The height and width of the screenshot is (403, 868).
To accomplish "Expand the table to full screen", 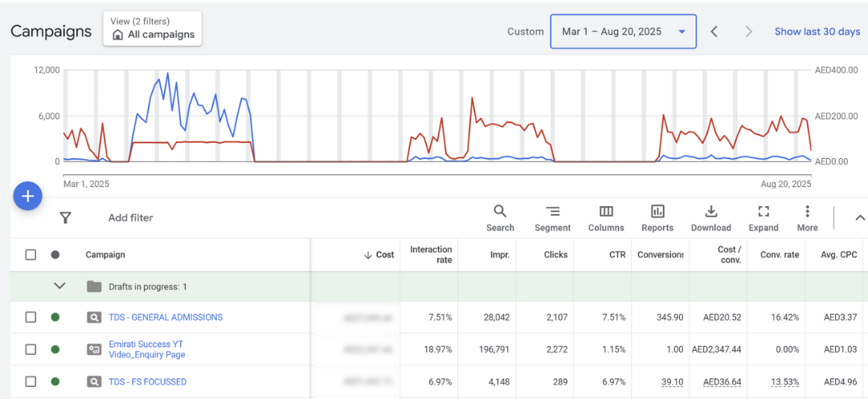I will (x=764, y=212).
